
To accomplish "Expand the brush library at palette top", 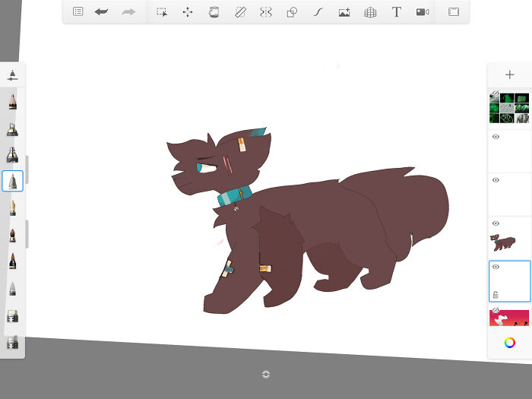I will [x=13, y=74].
